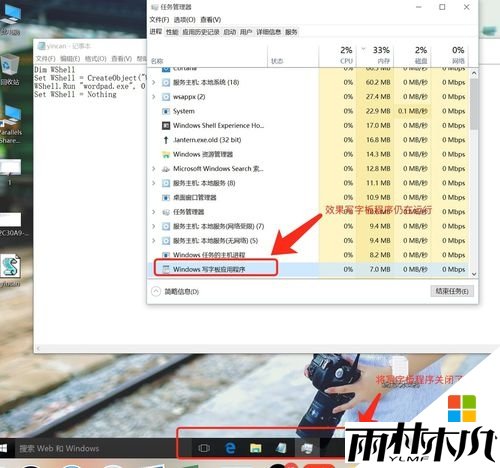Expand the Microsoft Windows Search group
Viewport: 500px width, 468px height.
pos(154,169)
